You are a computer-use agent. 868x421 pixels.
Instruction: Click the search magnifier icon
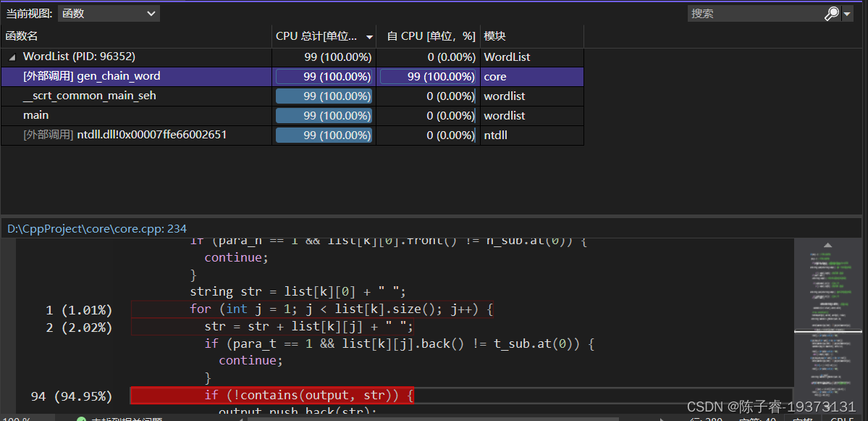coord(831,14)
